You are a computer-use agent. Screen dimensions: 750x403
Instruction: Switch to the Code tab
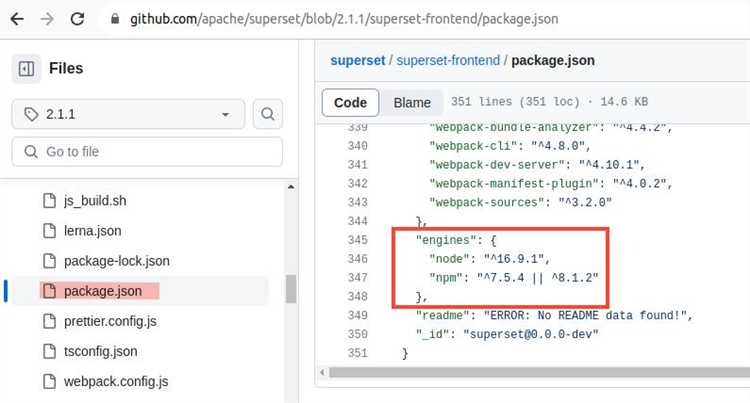[350, 102]
